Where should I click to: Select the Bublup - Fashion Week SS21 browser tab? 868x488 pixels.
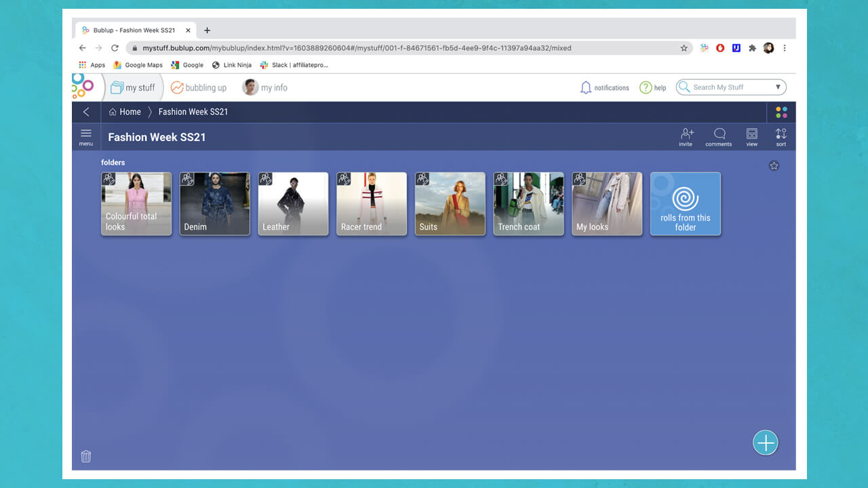click(136, 30)
